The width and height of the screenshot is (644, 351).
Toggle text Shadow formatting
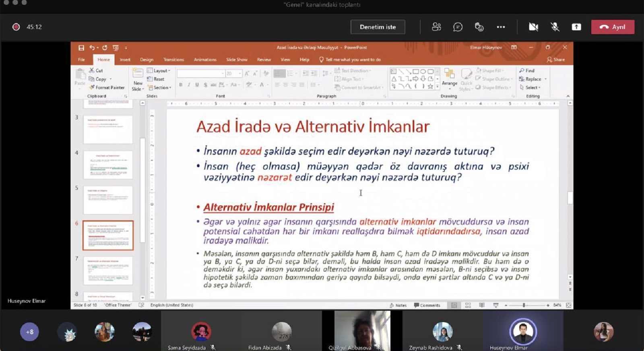point(205,85)
